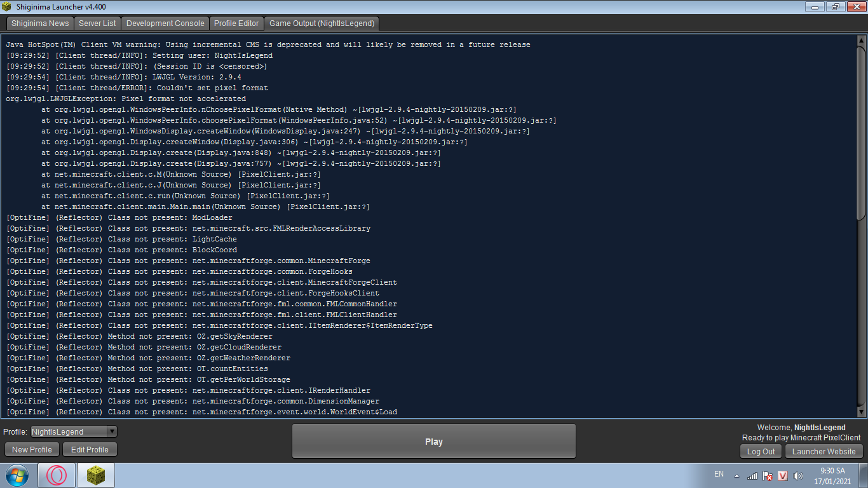
Task: Click the console vertical scrollbar thumb
Action: tap(861, 133)
